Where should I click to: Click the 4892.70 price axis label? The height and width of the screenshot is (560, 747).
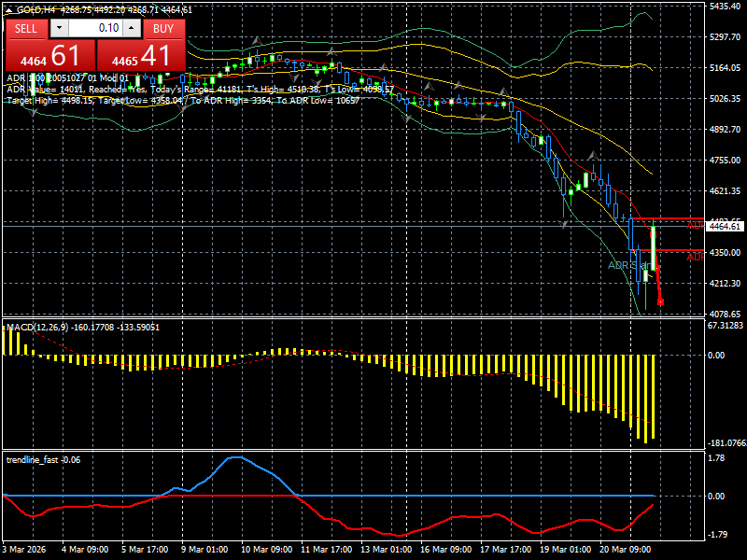[726, 129]
